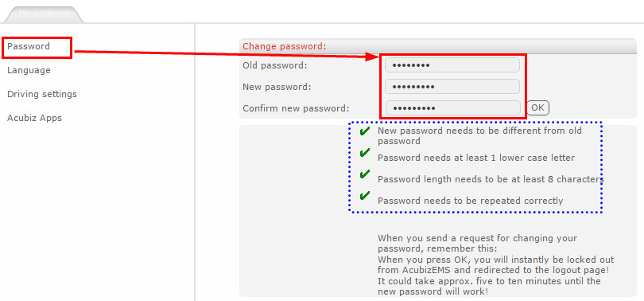
Task: Click the OK button
Action: click(537, 107)
